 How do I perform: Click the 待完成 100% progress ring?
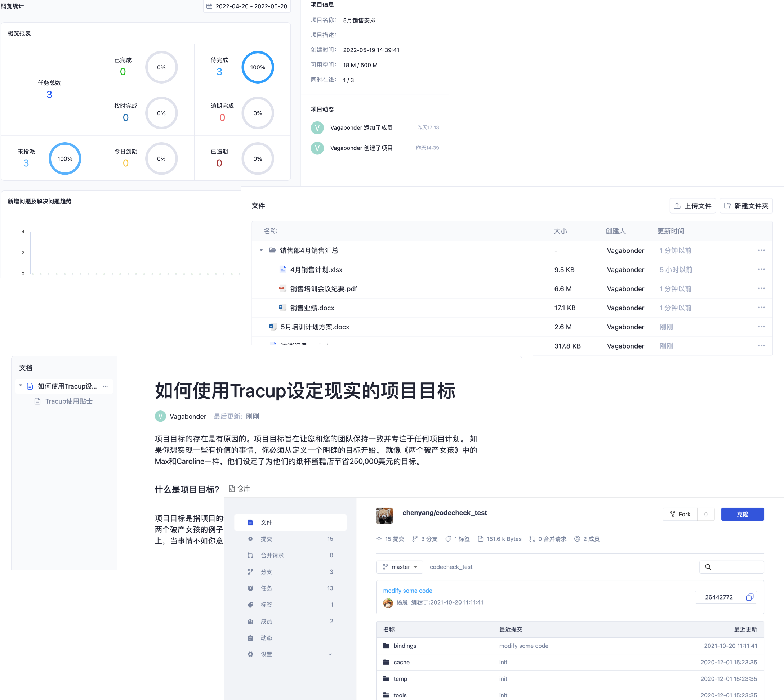(258, 67)
